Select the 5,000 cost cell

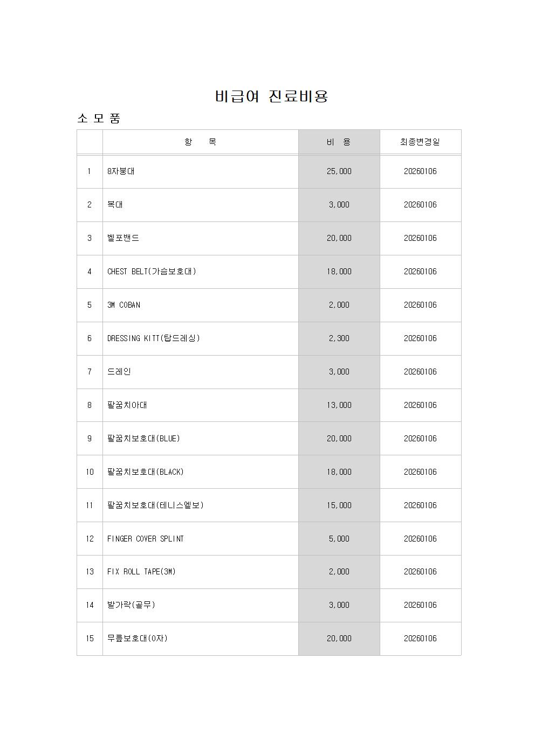click(x=339, y=539)
